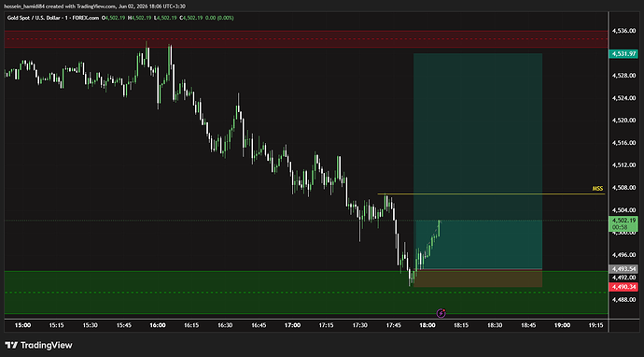Click the 4,516.00 price axis label
Viewport: 644px width, 357px height.
(623, 143)
